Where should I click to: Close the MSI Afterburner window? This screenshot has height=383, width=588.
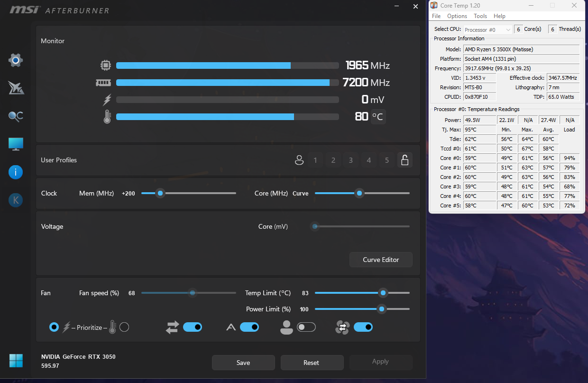point(416,7)
